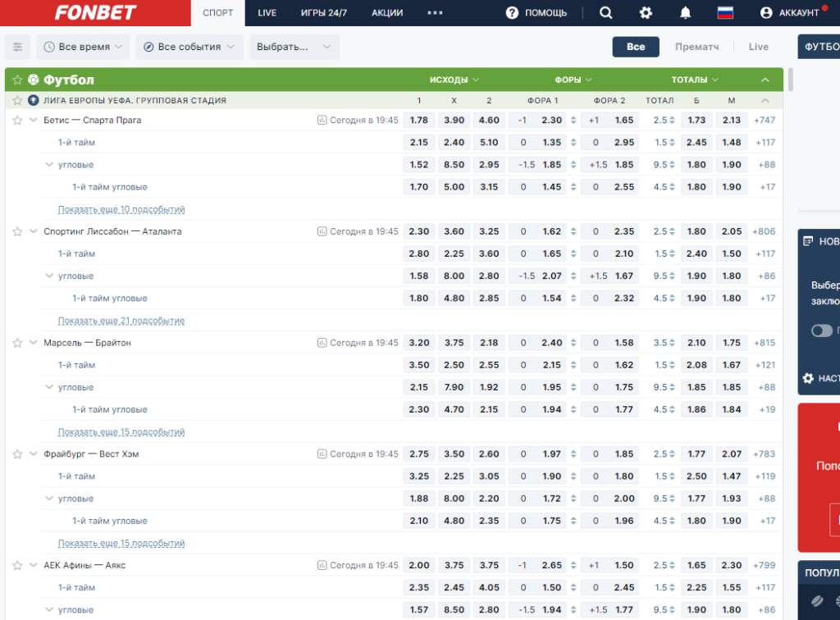This screenshot has width=840, height=620.
Task: Open the Все время dropdown
Action: pos(83,47)
